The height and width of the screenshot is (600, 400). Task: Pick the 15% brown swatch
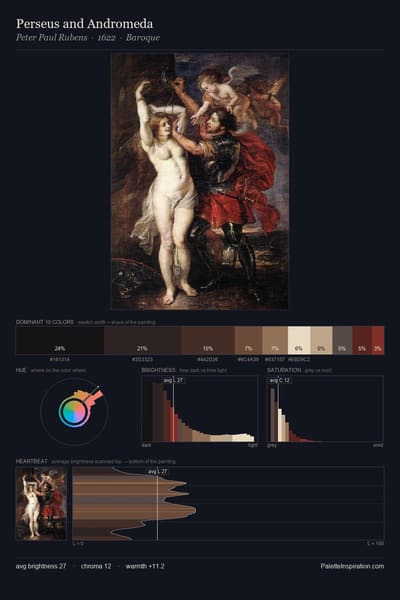(x=208, y=340)
